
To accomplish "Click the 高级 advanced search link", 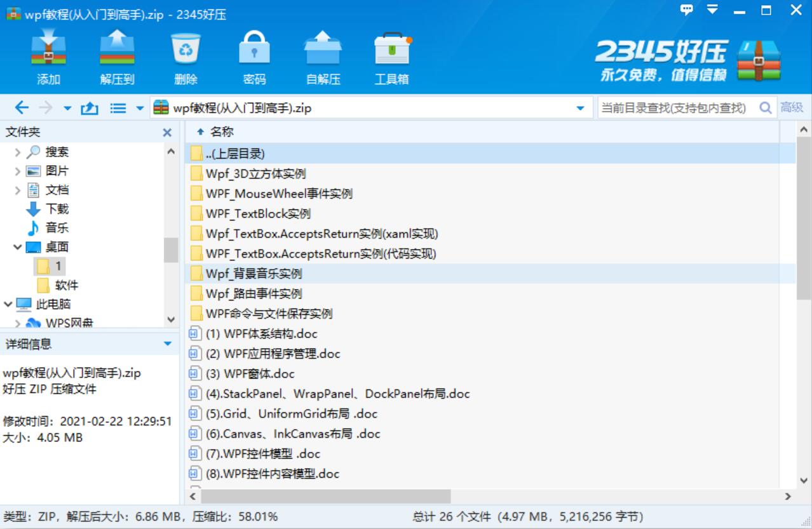I will [x=792, y=108].
